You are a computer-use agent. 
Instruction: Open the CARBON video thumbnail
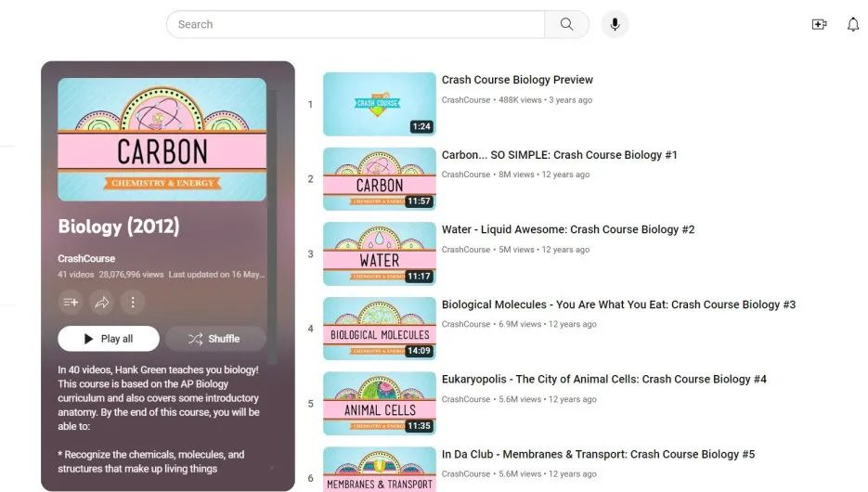pyautogui.click(x=379, y=179)
